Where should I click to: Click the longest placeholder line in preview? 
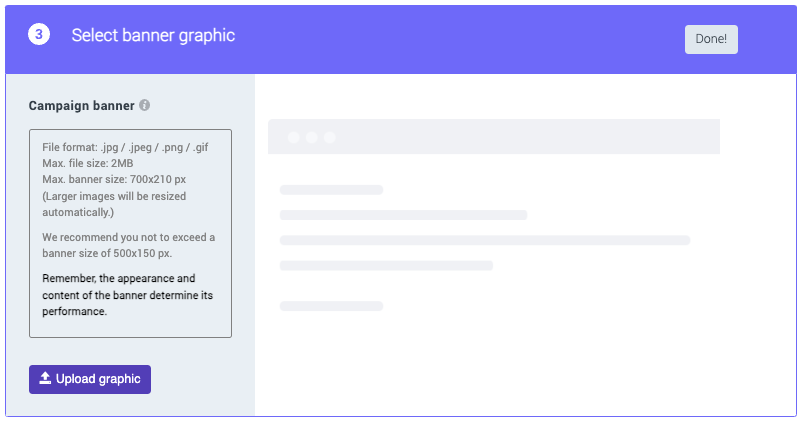[x=485, y=240]
